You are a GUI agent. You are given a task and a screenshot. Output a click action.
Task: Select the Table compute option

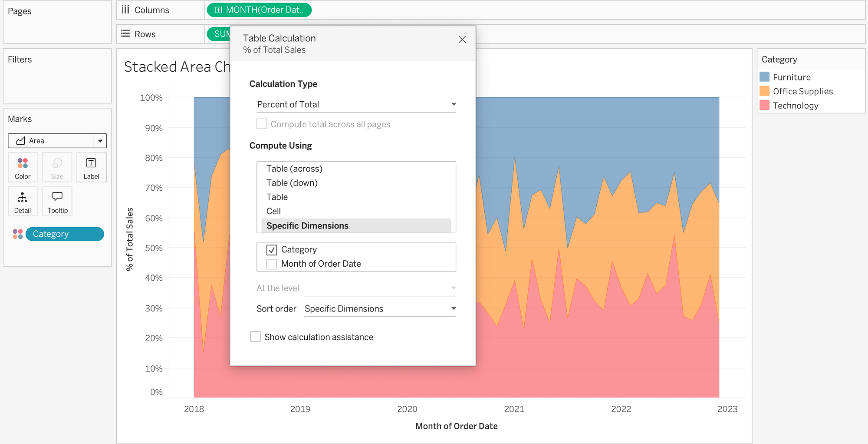click(x=356, y=197)
